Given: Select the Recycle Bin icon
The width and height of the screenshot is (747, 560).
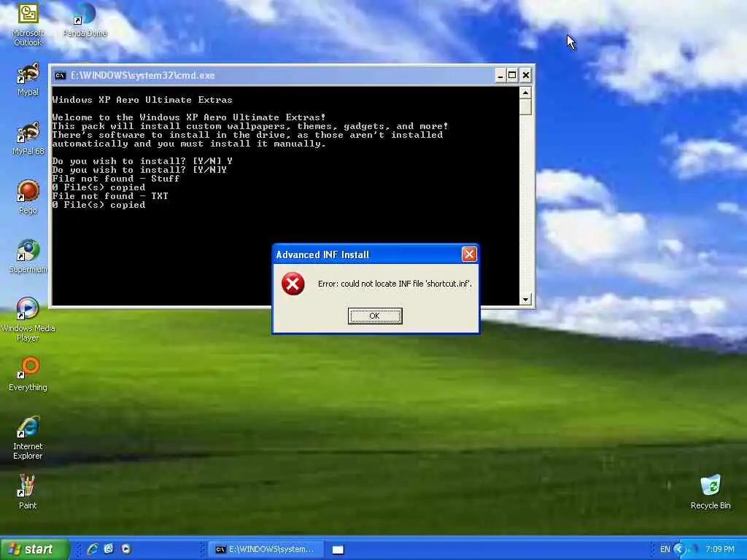Looking at the screenshot, I should click(x=711, y=492).
